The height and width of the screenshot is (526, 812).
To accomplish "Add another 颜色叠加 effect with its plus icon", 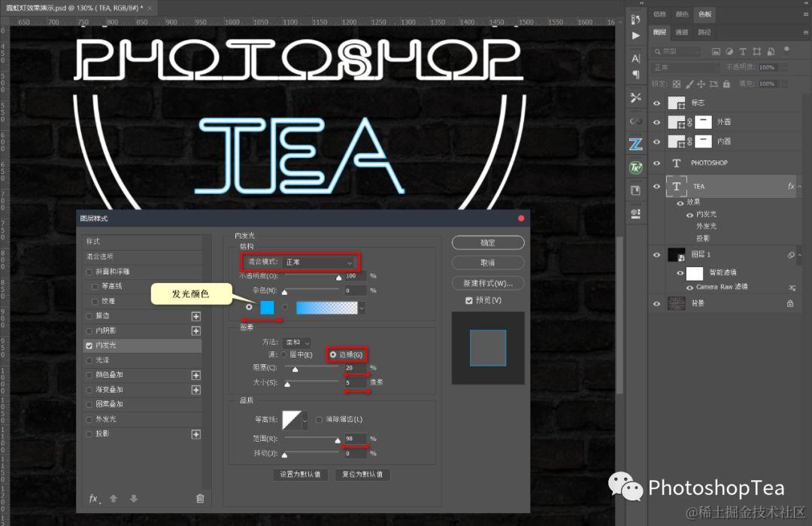I will tap(195, 375).
